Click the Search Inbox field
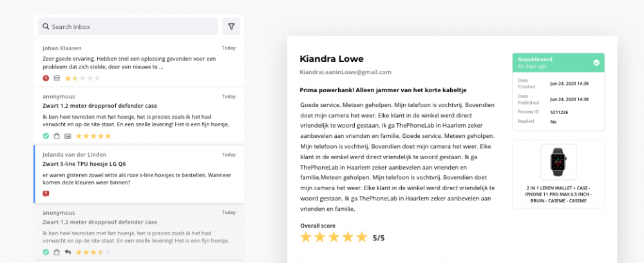 (128, 26)
